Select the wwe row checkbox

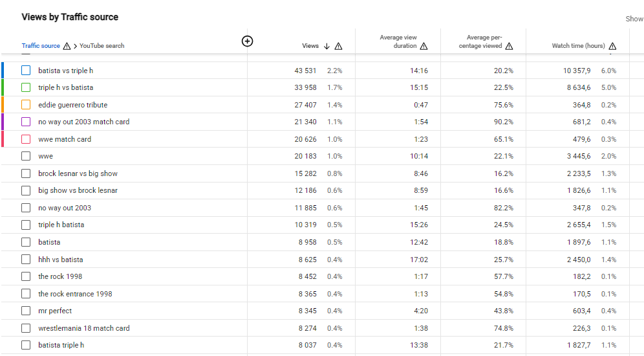(x=26, y=156)
